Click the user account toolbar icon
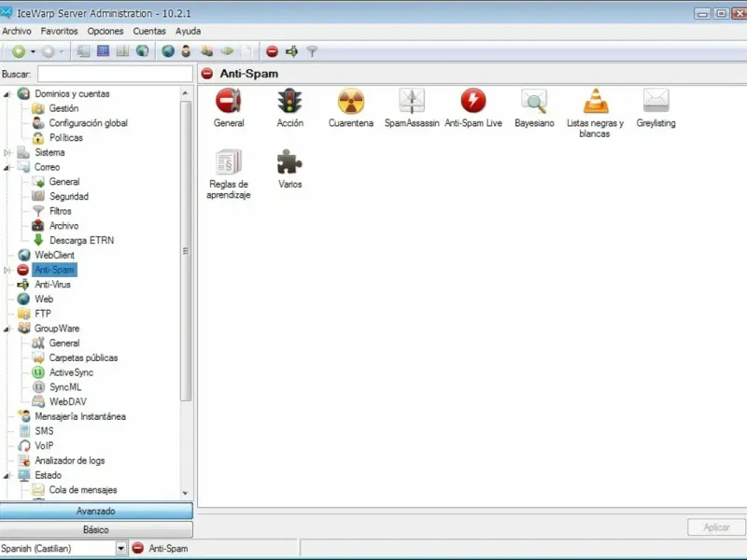Viewport: 747px width, 560px height. 186,51
